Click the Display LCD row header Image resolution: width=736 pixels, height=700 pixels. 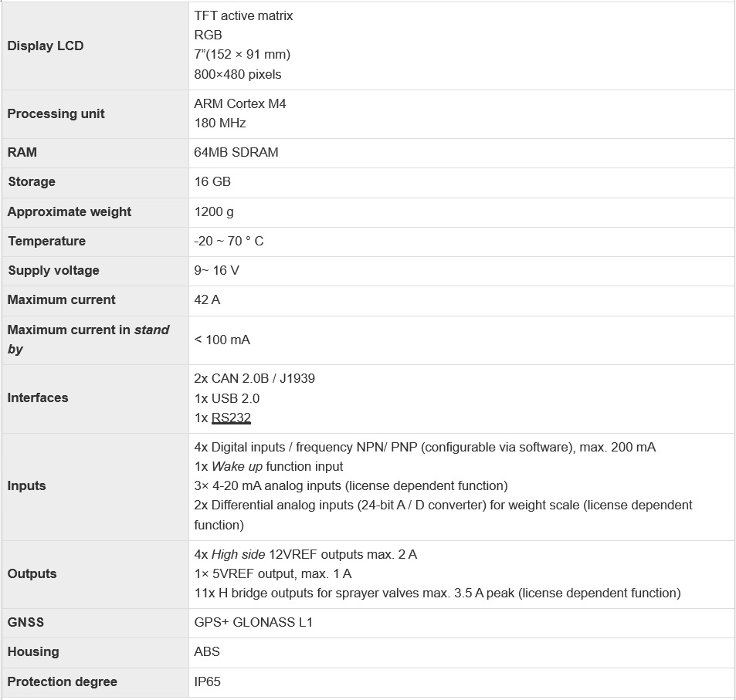tap(46, 46)
